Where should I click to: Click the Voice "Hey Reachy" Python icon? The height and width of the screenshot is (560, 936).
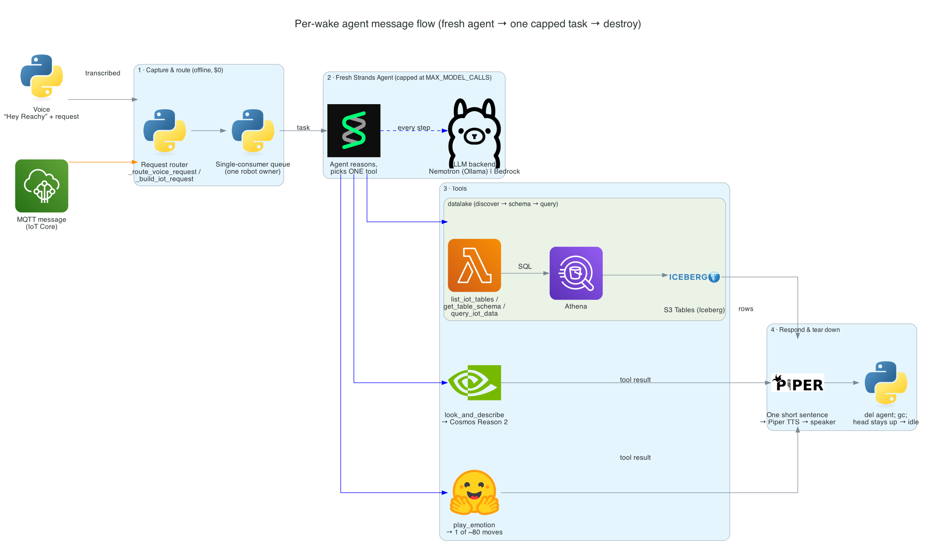point(41,76)
